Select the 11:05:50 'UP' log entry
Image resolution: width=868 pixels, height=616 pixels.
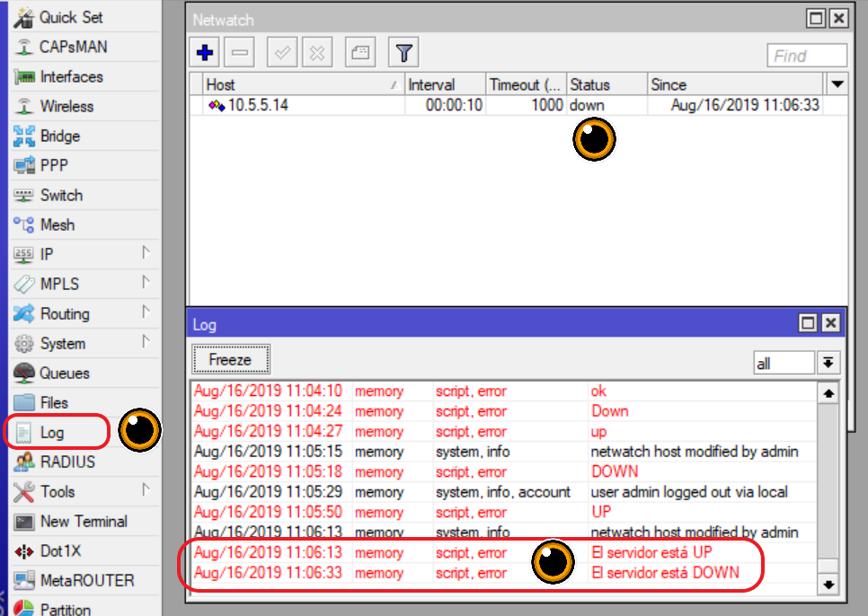coord(504,512)
